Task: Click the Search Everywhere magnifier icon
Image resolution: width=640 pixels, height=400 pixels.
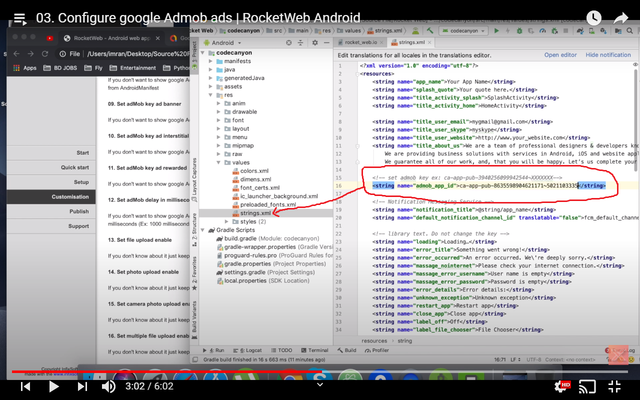Action: 630,31
